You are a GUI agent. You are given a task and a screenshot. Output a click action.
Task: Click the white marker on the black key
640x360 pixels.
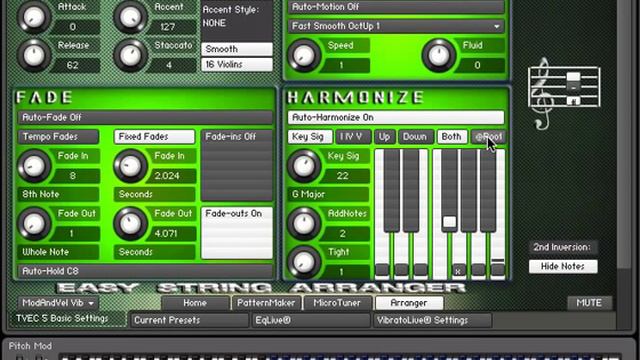click(449, 222)
